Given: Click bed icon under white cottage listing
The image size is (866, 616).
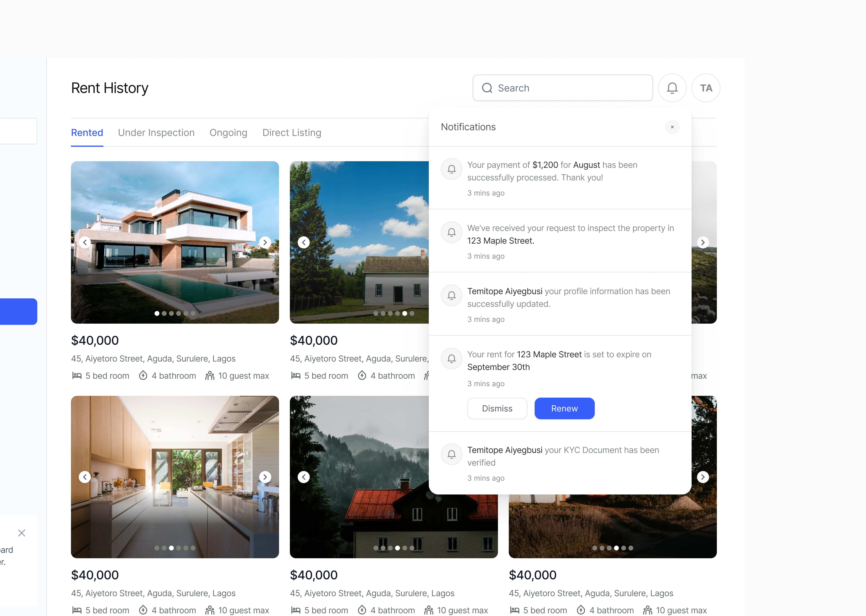Looking at the screenshot, I should pos(295,376).
